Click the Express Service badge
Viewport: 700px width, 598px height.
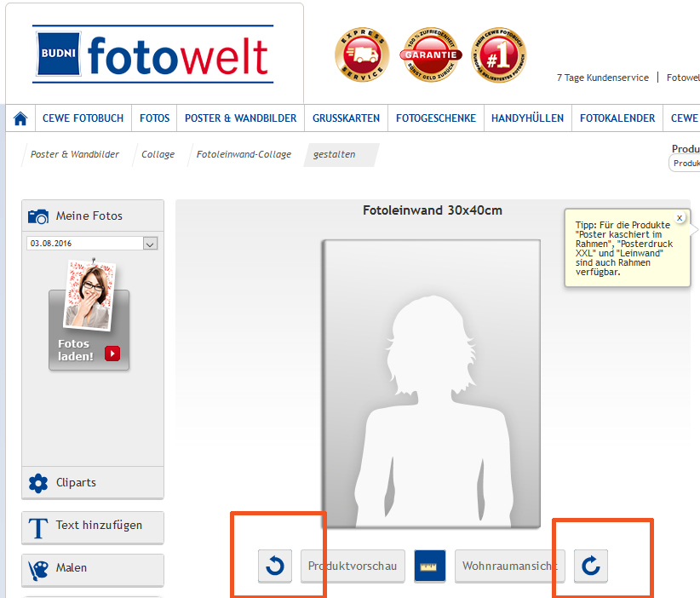pos(362,55)
